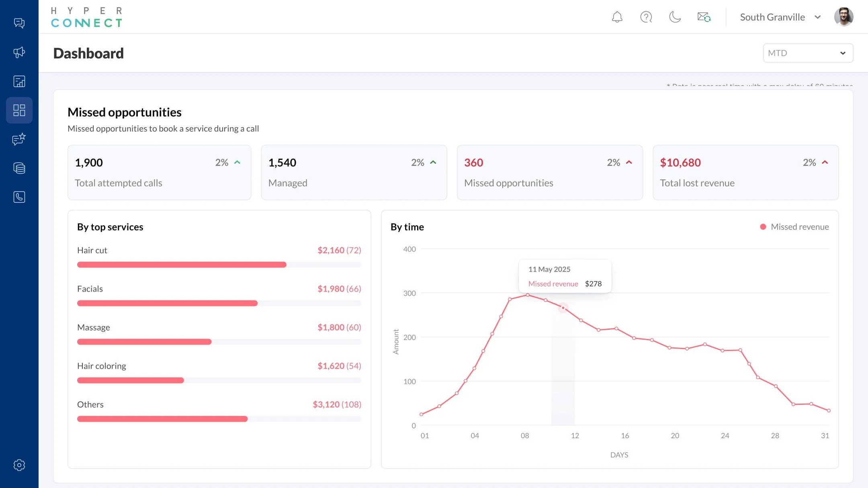Select the Total lost revenue card
This screenshot has height=488, width=868.
click(x=745, y=172)
